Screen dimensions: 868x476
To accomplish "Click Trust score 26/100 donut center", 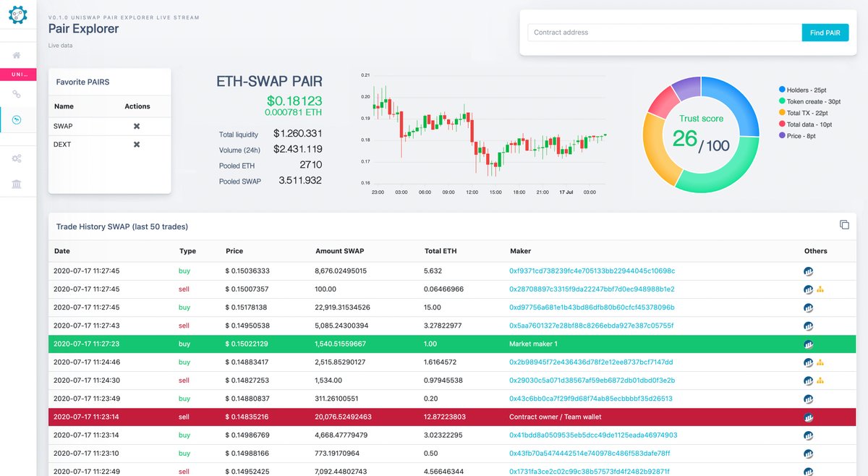I will pos(701,134).
